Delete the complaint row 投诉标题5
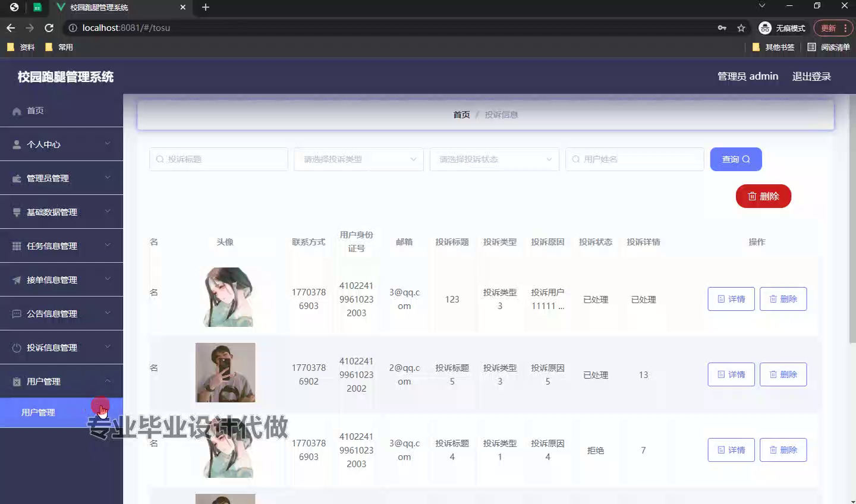 coord(783,374)
